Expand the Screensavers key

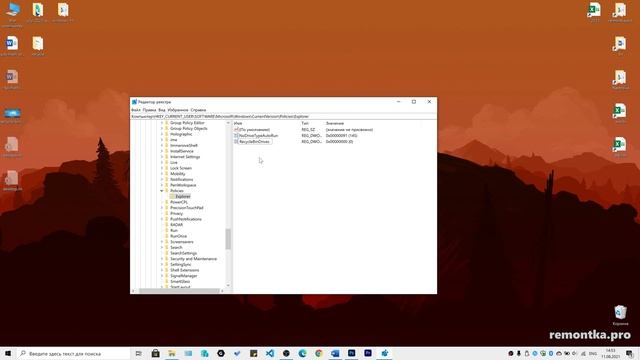(x=162, y=242)
